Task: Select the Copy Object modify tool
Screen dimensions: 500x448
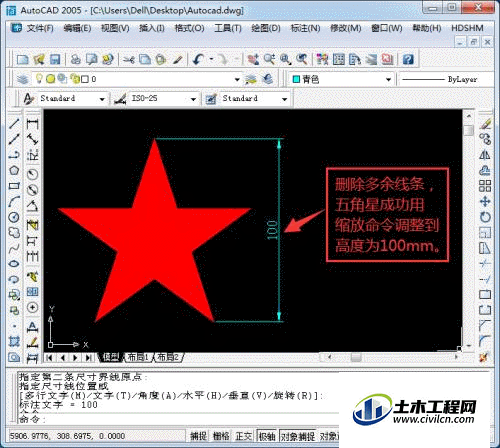Action: tap(485, 139)
